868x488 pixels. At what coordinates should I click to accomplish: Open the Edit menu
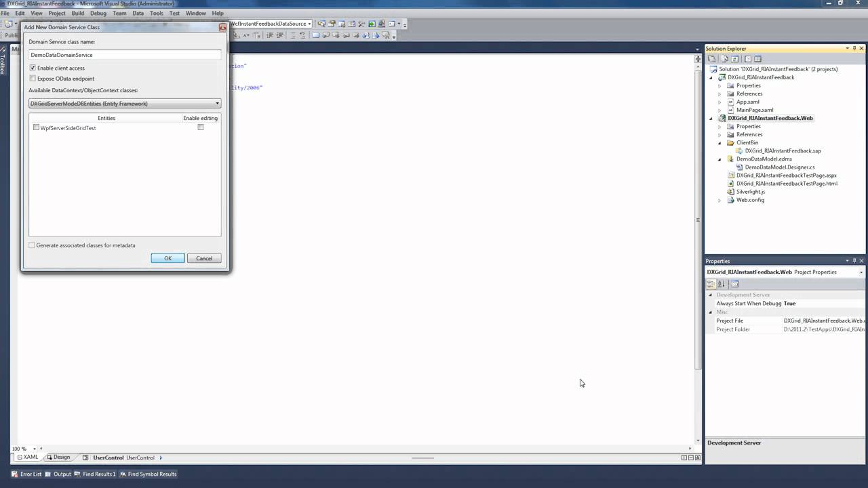pos(20,13)
